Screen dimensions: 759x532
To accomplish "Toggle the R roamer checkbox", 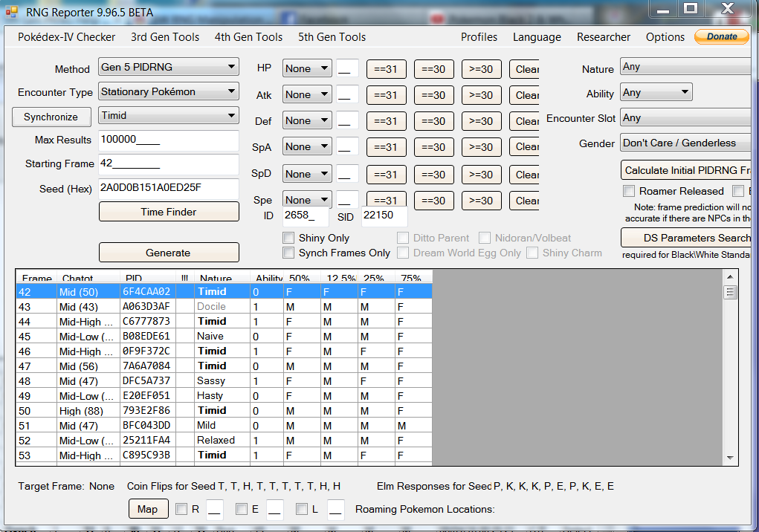I will (x=181, y=509).
